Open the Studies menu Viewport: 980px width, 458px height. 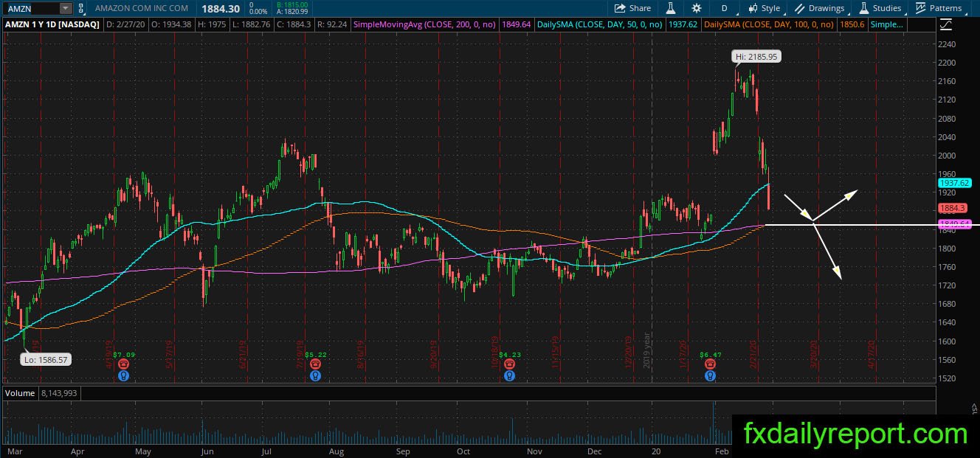pyautogui.click(x=880, y=8)
